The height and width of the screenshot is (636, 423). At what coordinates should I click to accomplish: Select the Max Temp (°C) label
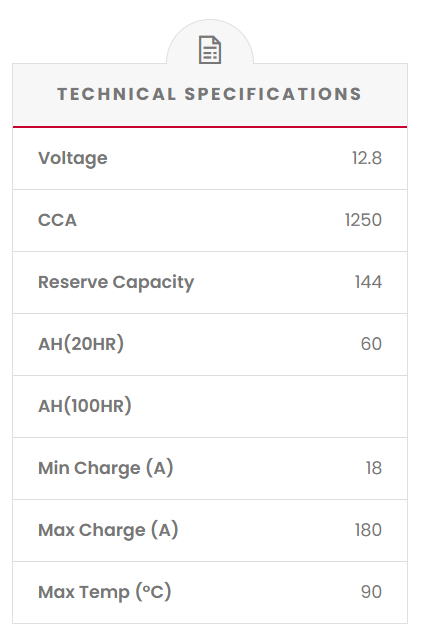pyautogui.click(x=105, y=592)
